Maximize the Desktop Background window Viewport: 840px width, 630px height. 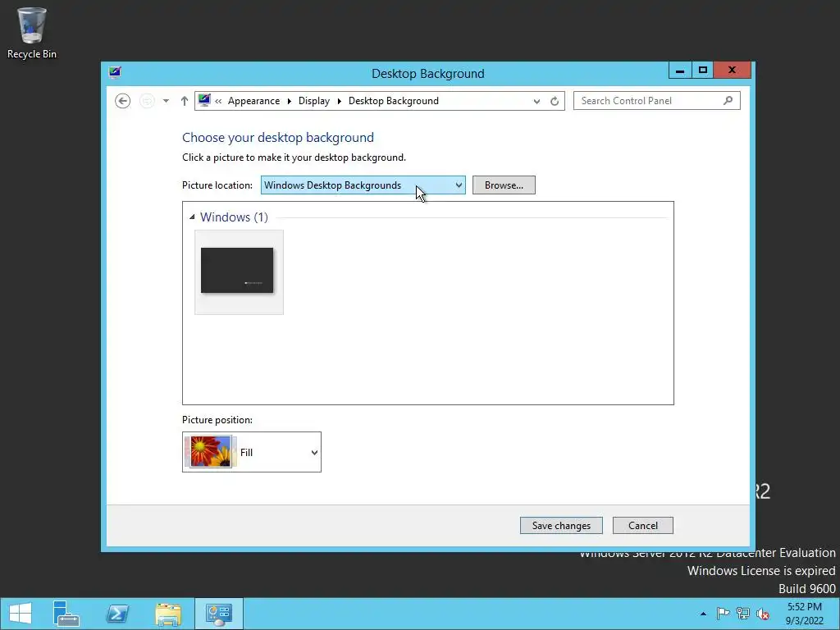tap(703, 71)
